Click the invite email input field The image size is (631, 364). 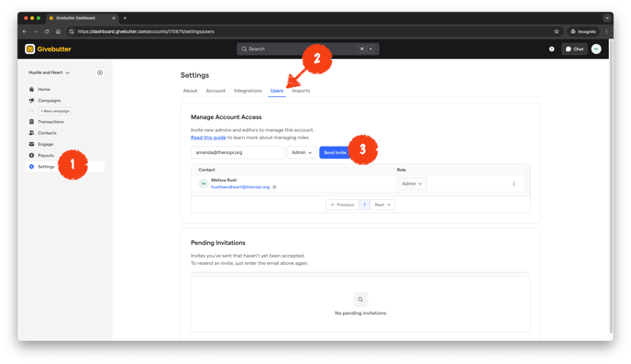[238, 152]
